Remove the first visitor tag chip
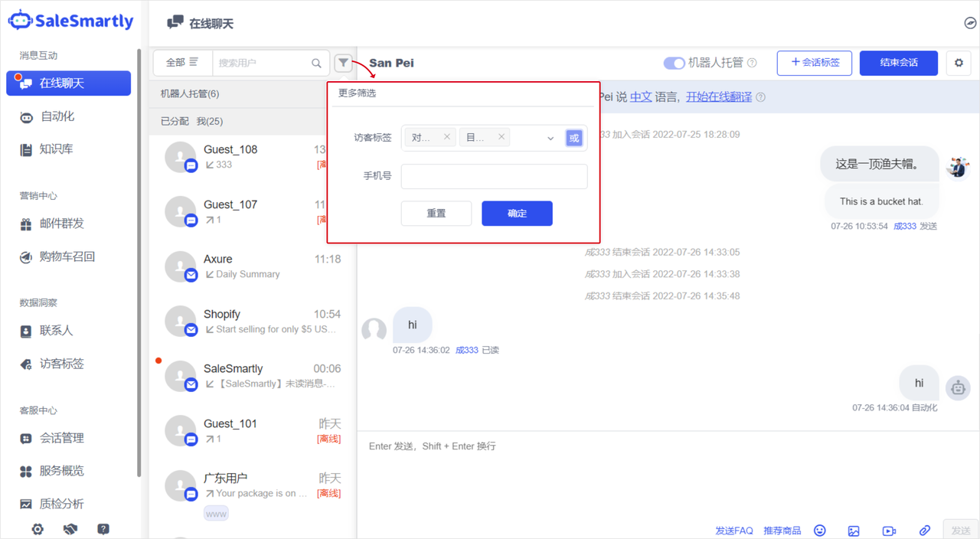Screen dimensions: 980x539 pyautogui.click(x=446, y=138)
